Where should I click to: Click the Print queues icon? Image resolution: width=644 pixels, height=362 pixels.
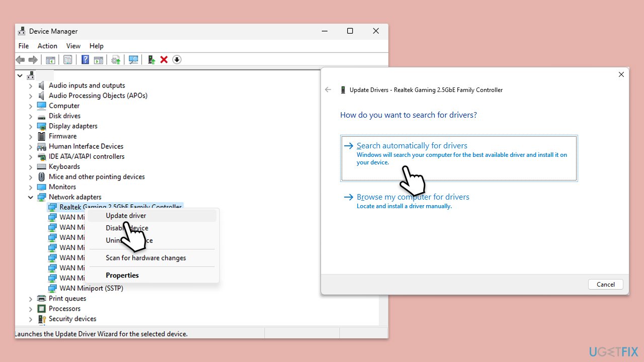tap(42, 299)
